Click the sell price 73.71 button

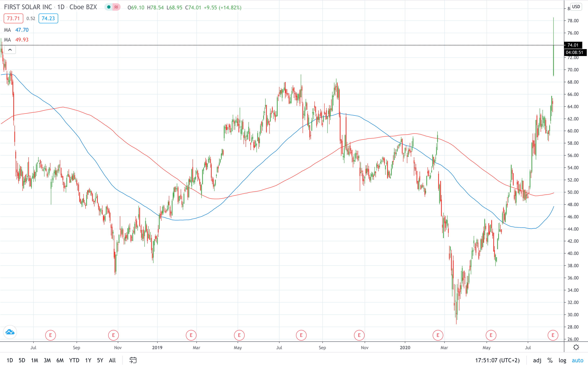click(13, 18)
